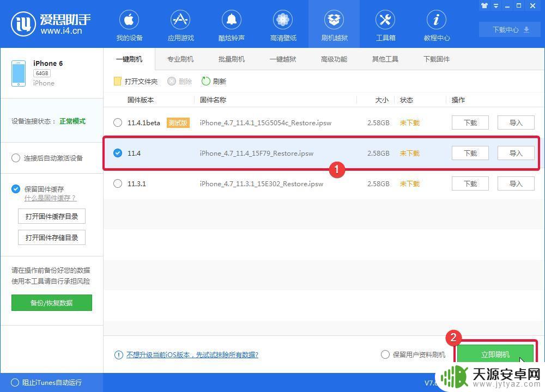This screenshot has width=545, height=392.
Task: Open 什么是固件缓存？ help link
Action: click(x=50, y=198)
